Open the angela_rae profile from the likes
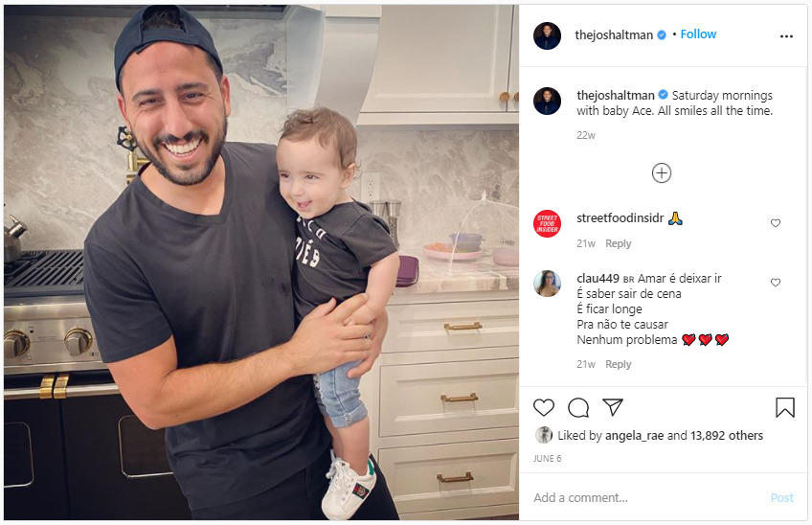The height and width of the screenshot is (525, 812). (634, 435)
